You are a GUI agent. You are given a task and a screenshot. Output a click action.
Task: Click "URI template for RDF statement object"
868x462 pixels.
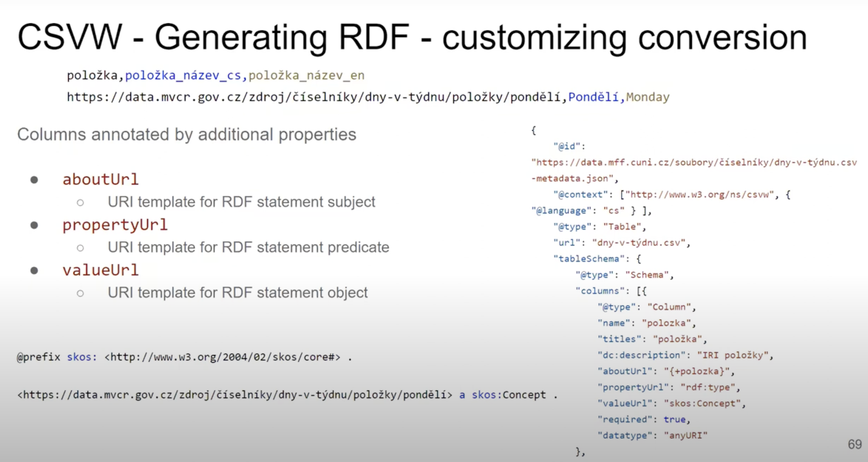238,293
